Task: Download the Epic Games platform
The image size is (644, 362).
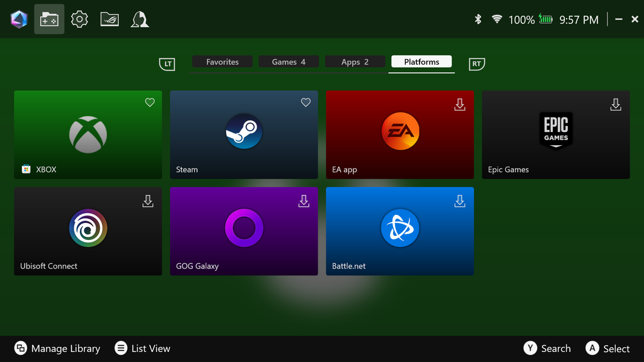Action: click(x=616, y=105)
